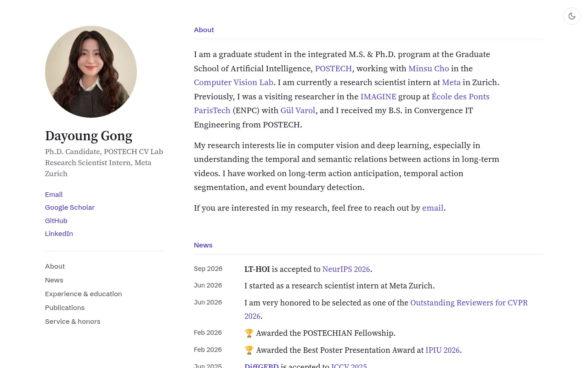This screenshot has width=588, height=368.
Task: Click the trophy icon beside Best Poster Presentation Award
Action: [249, 350]
